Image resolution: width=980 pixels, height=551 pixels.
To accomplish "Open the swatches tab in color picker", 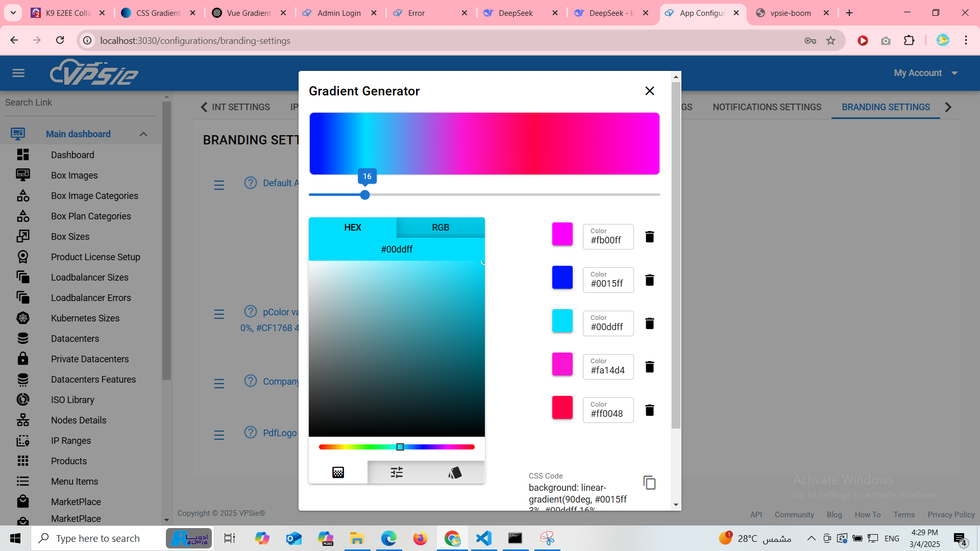I will click(455, 472).
